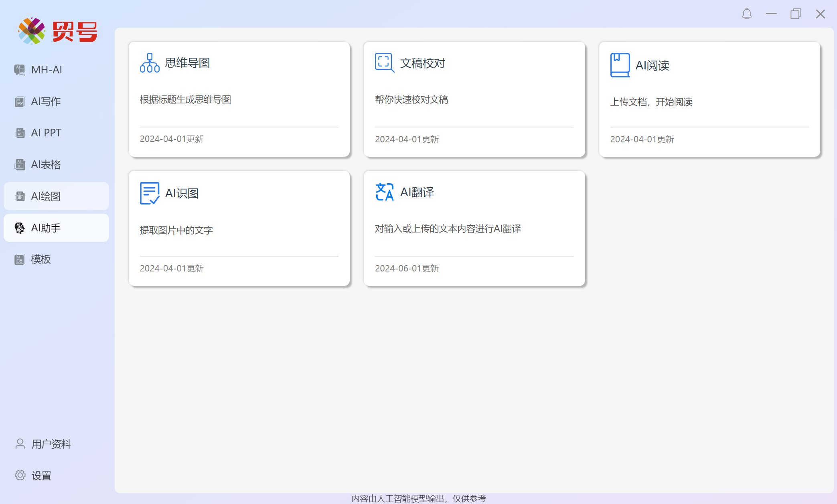Select AI助手 in the sidebar

pyautogui.click(x=56, y=228)
